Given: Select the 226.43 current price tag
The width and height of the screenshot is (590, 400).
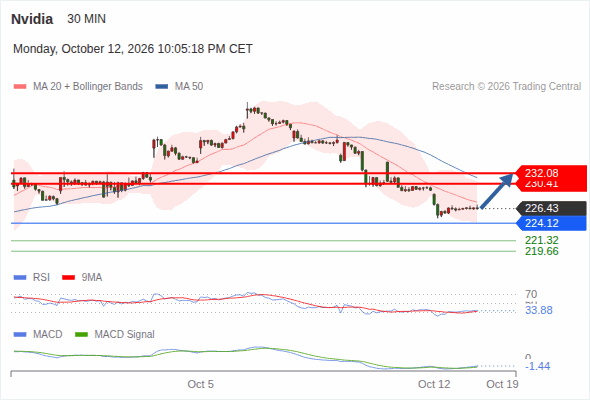Looking at the screenshot, I should tap(551, 208).
